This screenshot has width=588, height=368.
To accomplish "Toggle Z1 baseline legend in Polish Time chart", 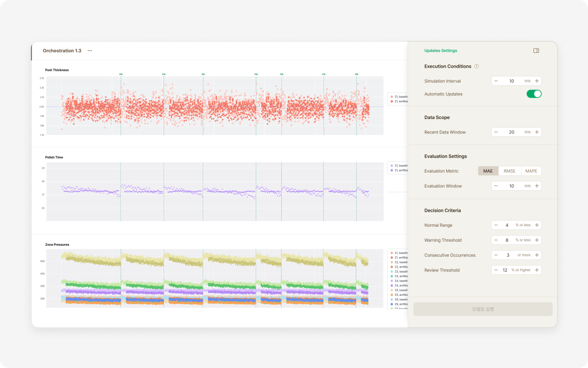I will 399,166.
